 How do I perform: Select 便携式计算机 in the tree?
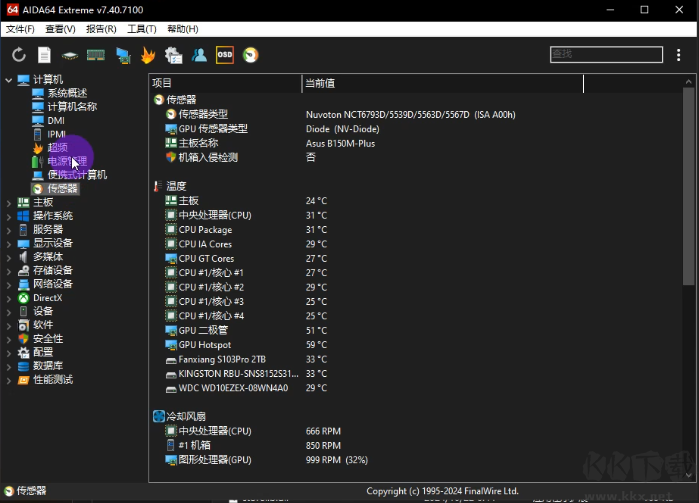pyautogui.click(x=77, y=175)
